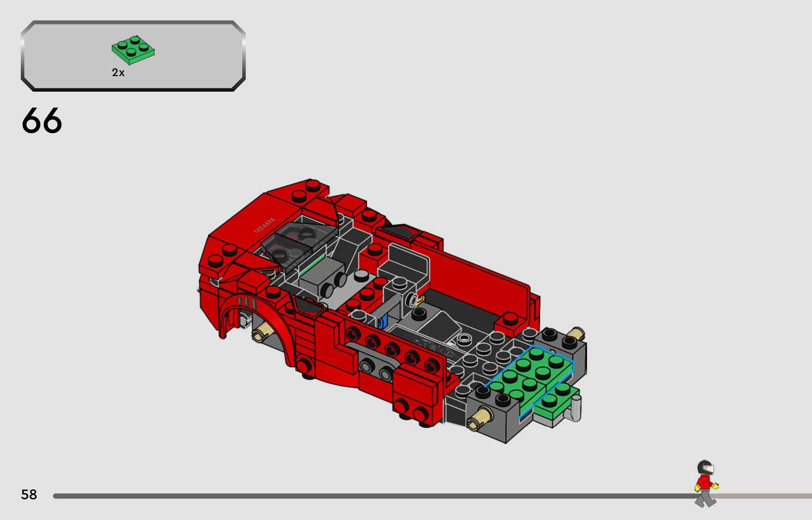Click the page number 58
Image resolution: width=812 pixels, height=520 pixels.
pyautogui.click(x=29, y=495)
